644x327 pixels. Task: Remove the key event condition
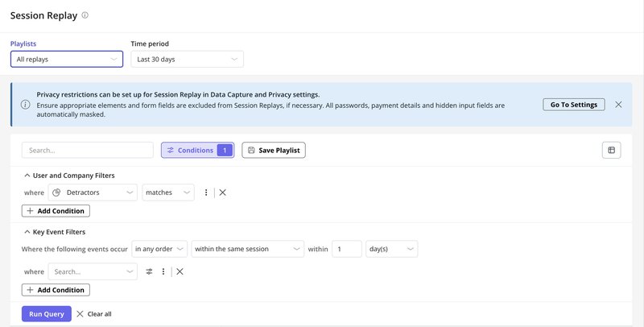180,271
